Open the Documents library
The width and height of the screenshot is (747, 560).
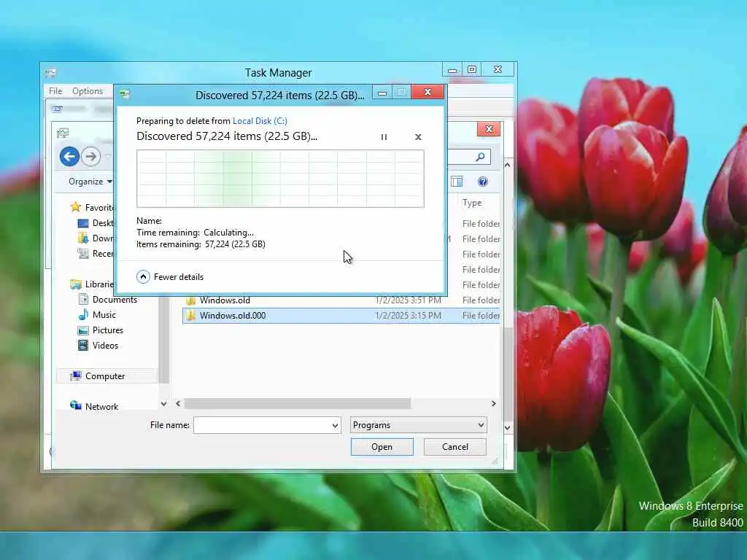pyautogui.click(x=108, y=300)
